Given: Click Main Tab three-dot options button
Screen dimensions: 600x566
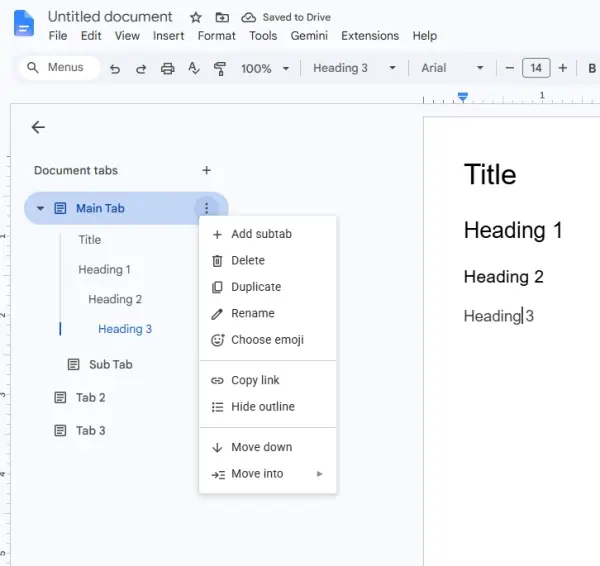Looking at the screenshot, I should point(206,208).
